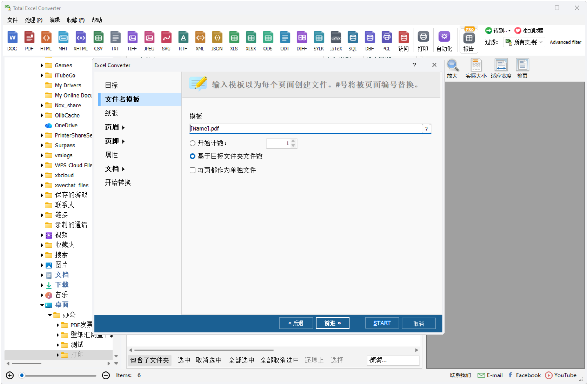Enable 每页都作为单独文件 checkbox
This screenshot has width=588, height=385.
pyautogui.click(x=192, y=170)
